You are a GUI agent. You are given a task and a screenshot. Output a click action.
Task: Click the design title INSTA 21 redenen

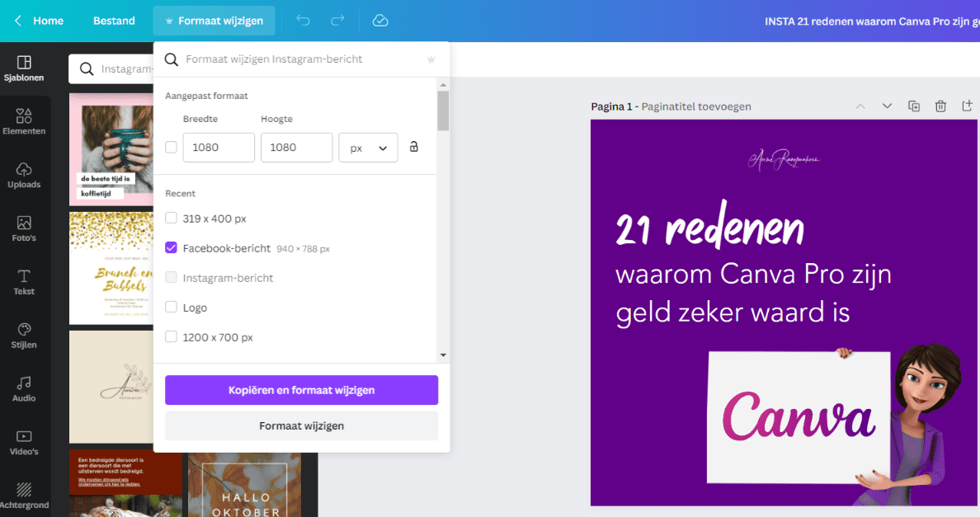872,21
